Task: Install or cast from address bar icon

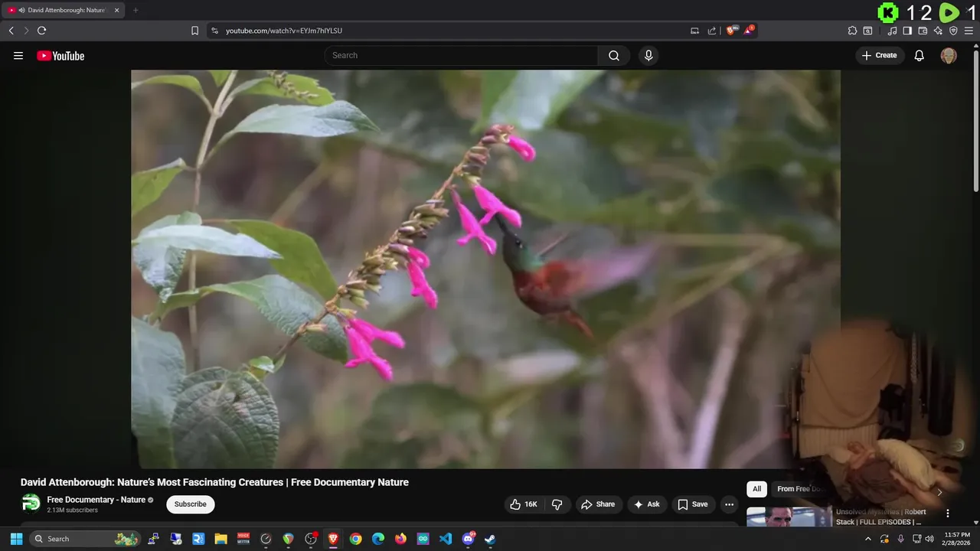Action: (694, 31)
